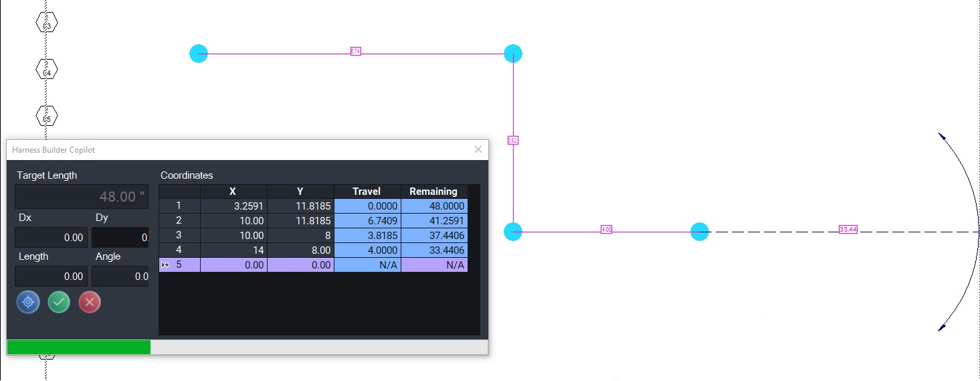Click the 33.44 dimension label on dashed line

848,230
